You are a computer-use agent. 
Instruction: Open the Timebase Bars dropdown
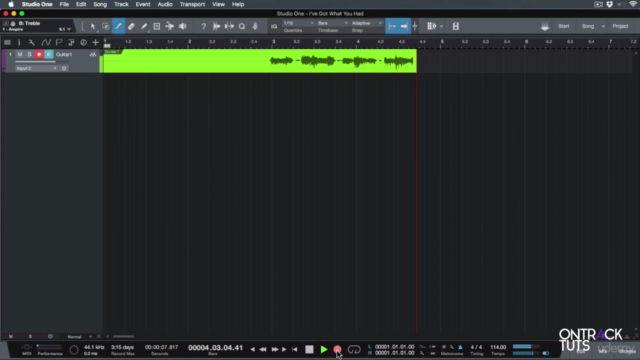[332, 23]
